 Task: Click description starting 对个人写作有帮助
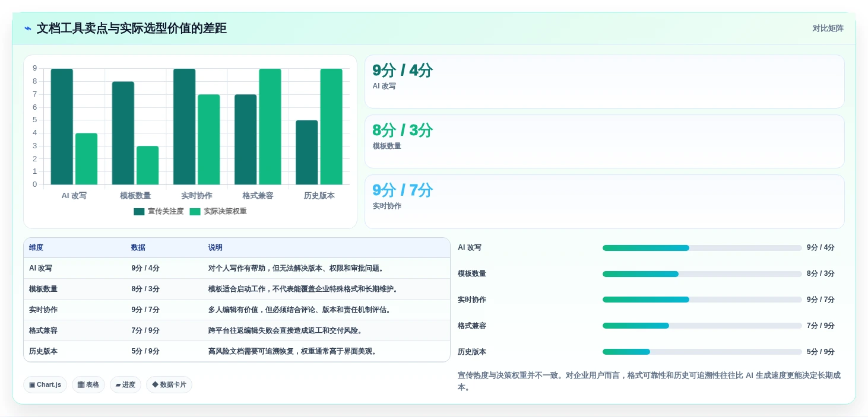[x=296, y=268]
